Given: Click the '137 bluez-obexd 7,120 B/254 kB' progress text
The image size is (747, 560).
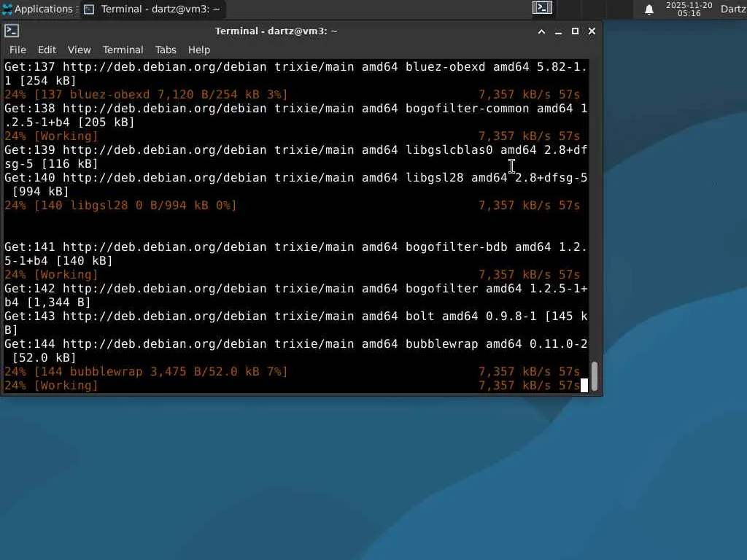Looking at the screenshot, I should point(150,94).
